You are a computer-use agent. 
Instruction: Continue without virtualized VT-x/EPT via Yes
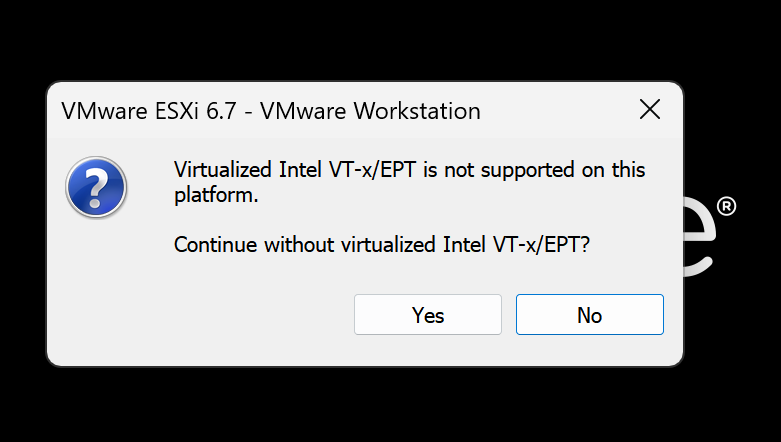click(x=428, y=314)
